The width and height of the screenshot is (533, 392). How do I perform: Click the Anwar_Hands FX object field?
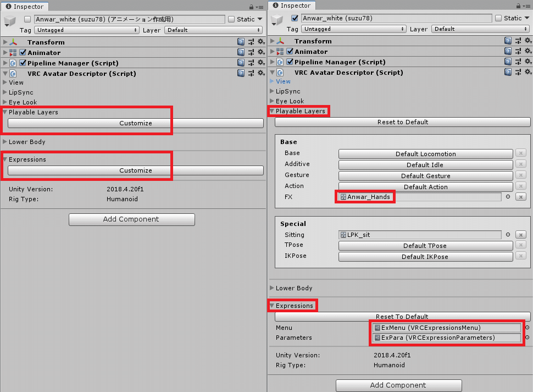point(420,197)
